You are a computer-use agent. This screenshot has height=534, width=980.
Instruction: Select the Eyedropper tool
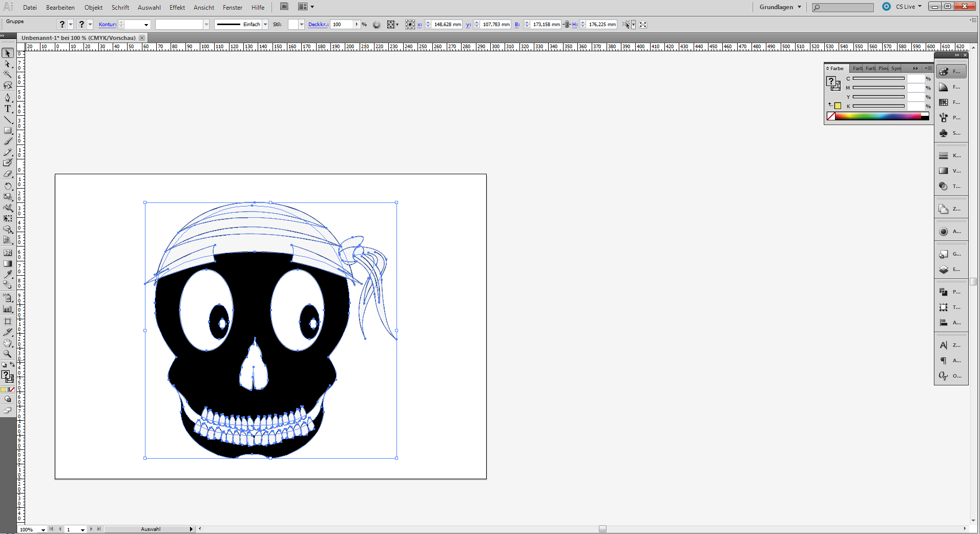pos(8,274)
